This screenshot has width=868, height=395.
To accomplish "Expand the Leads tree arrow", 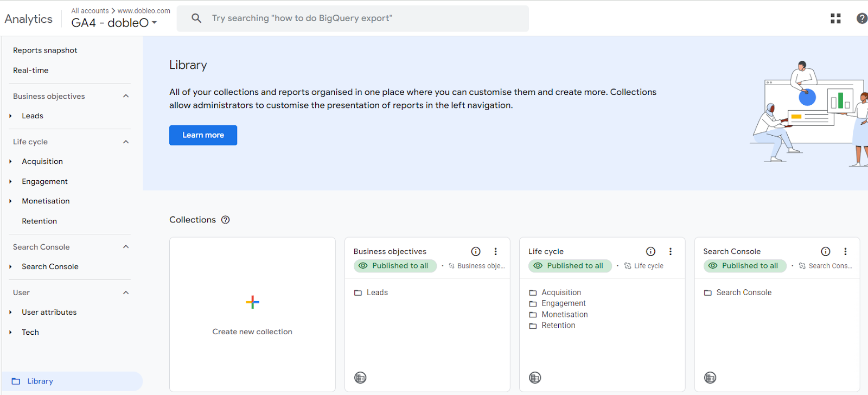I will coord(10,116).
